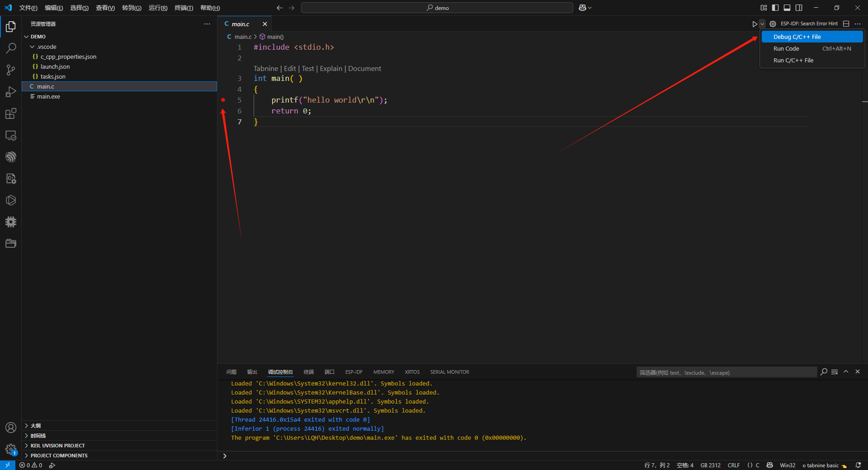This screenshot has width=868, height=470.
Task: Click the run triangle button in editor toolbar
Action: (x=754, y=24)
